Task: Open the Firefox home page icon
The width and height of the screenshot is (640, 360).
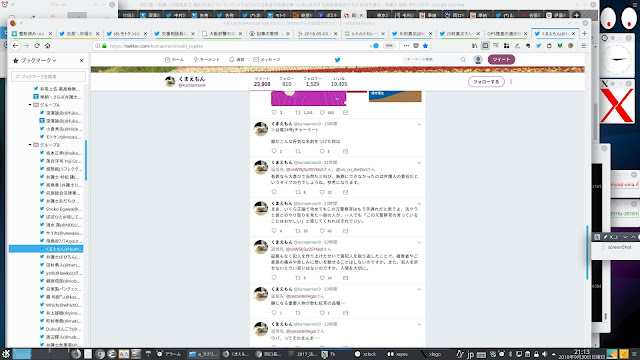Action: click(47, 46)
